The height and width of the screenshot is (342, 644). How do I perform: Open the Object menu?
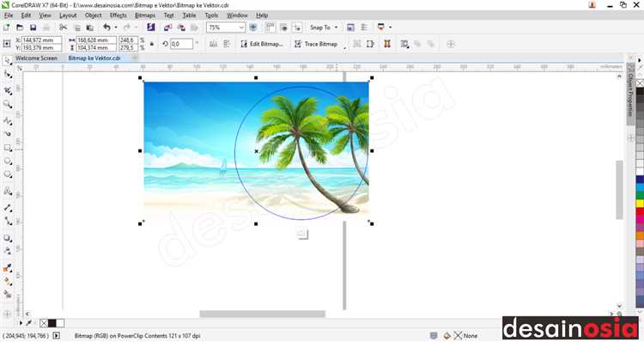pyautogui.click(x=94, y=15)
